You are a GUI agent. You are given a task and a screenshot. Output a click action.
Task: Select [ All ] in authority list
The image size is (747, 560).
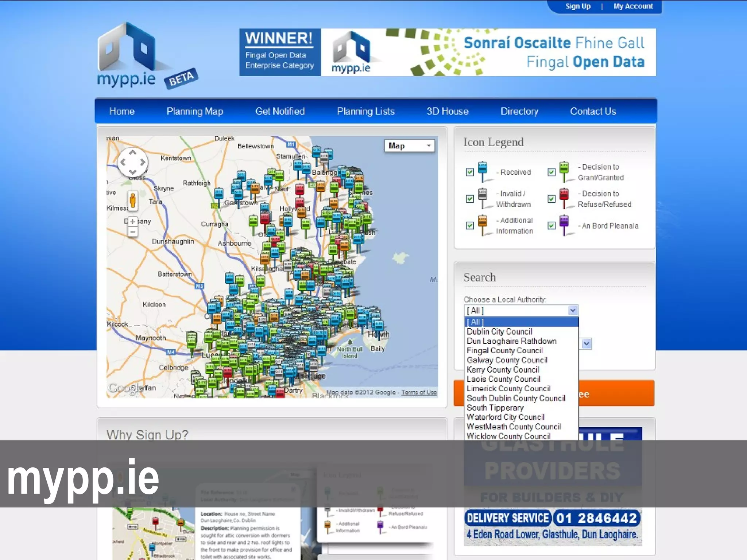(x=522, y=322)
